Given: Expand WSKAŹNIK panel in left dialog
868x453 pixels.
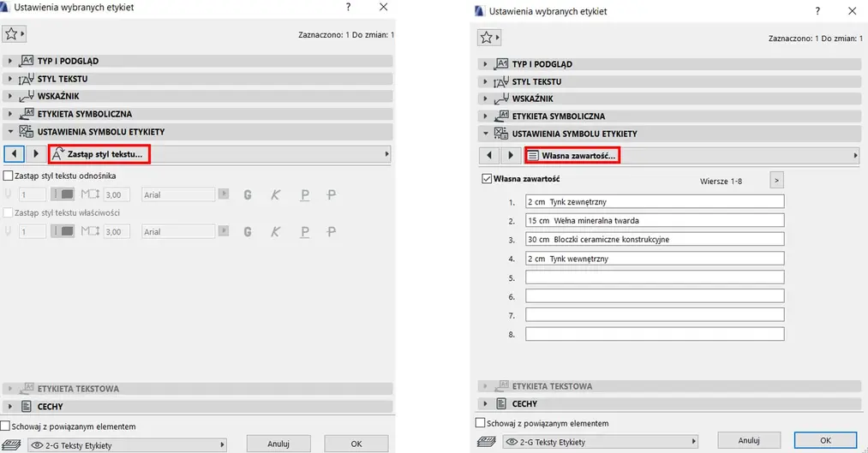Looking at the screenshot, I should coord(198,96).
